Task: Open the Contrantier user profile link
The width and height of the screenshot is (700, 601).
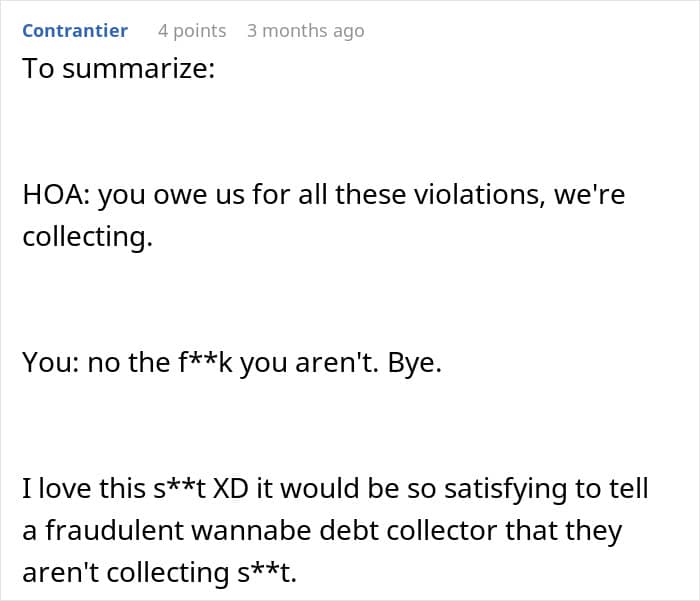Action: (75, 31)
